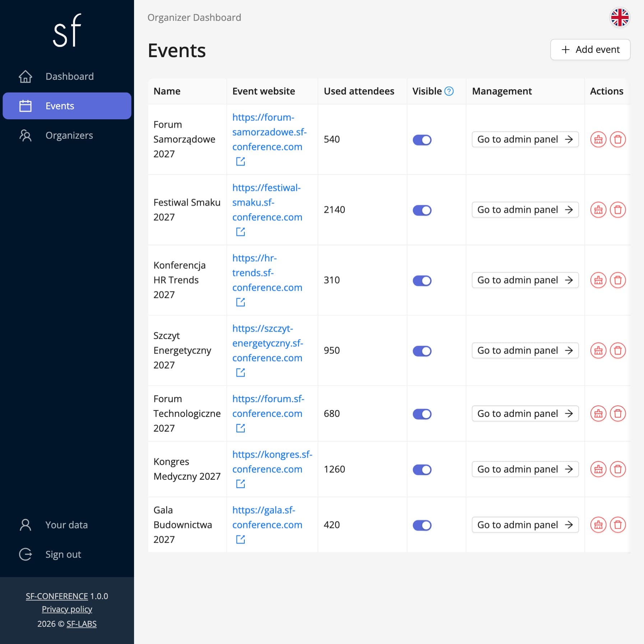The height and width of the screenshot is (644, 644).
Task: Open external link icon for HR Trends website
Action: click(240, 302)
